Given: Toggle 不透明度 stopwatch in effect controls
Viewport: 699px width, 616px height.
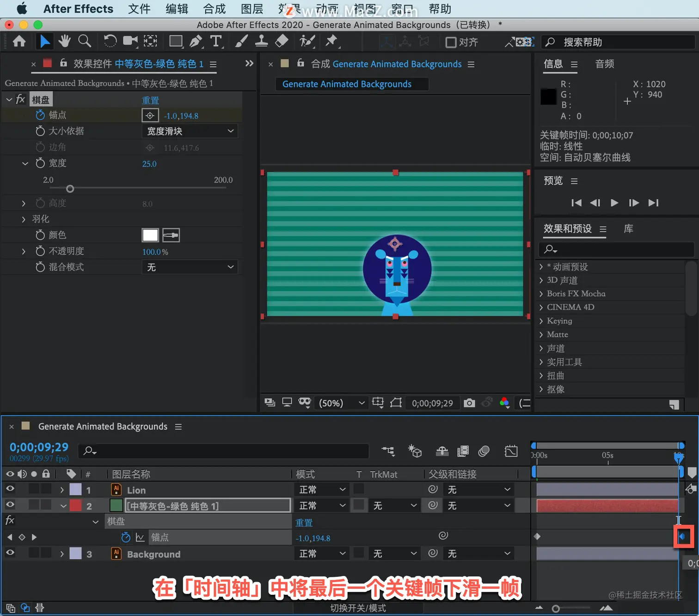Looking at the screenshot, I should pyautogui.click(x=40, y=251).
